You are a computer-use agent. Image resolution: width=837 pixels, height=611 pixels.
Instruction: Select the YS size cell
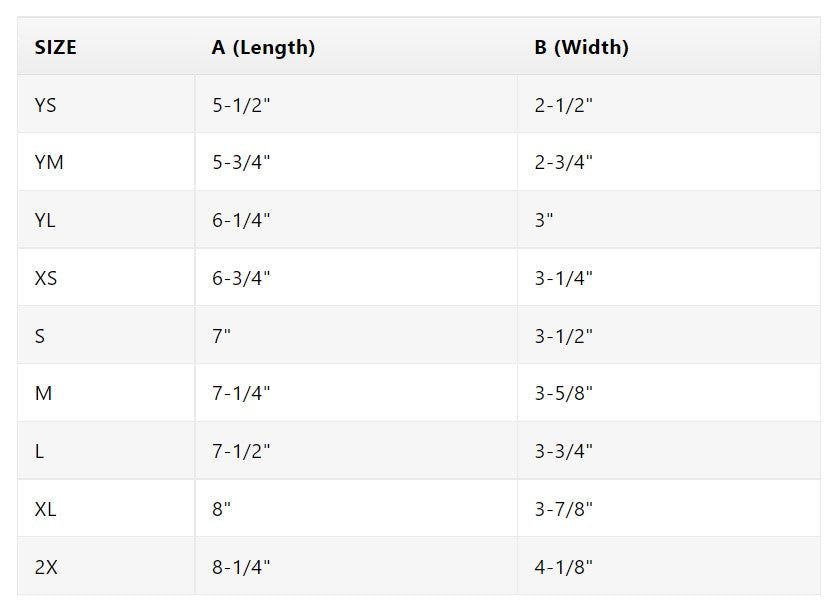coord(46,105)
